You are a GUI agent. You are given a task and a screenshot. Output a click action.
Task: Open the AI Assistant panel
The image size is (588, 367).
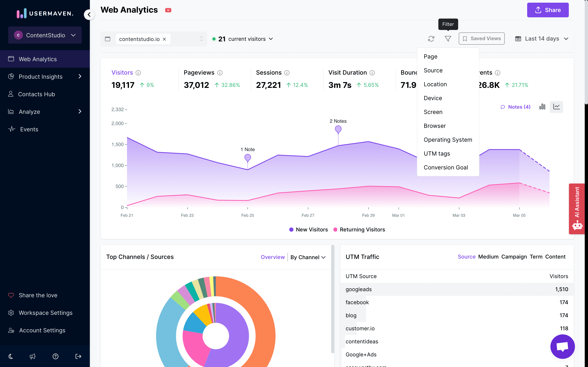(x=577, y=208)
